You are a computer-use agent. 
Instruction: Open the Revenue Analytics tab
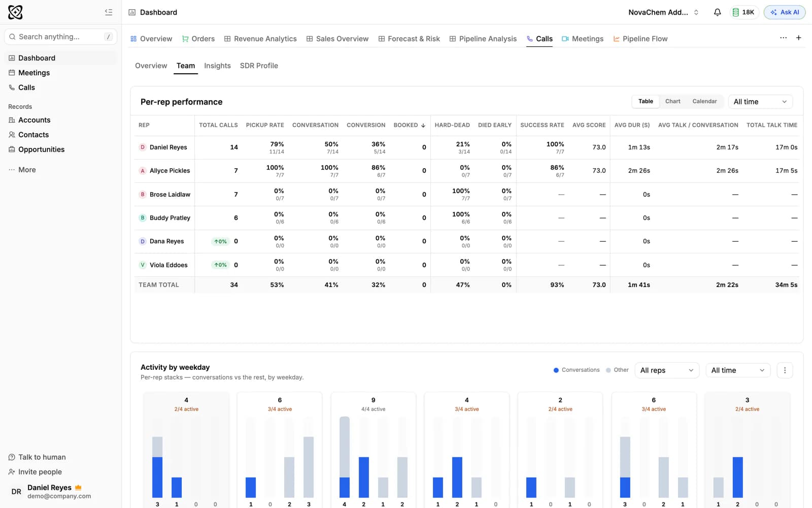pyautogui.click(x=260, y=39)
